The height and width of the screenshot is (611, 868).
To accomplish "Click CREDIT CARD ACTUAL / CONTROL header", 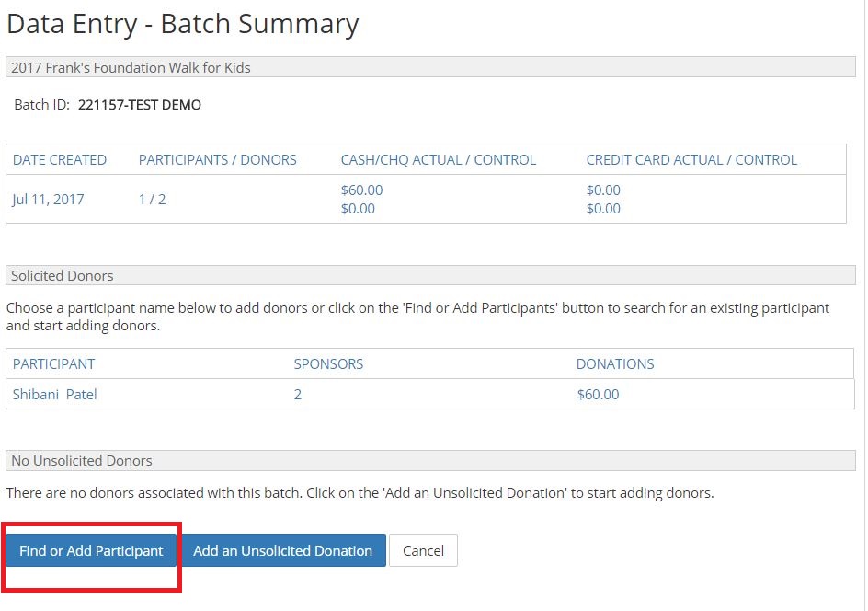I will point(691,159).
